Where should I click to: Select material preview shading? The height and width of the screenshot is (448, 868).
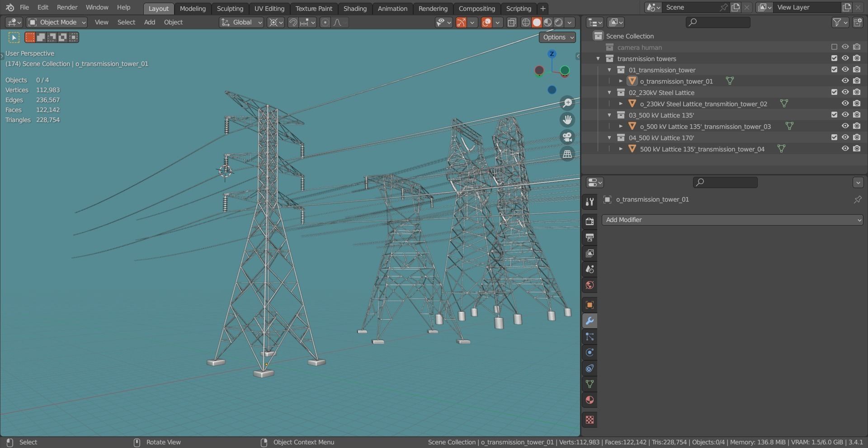click(547, 22)
